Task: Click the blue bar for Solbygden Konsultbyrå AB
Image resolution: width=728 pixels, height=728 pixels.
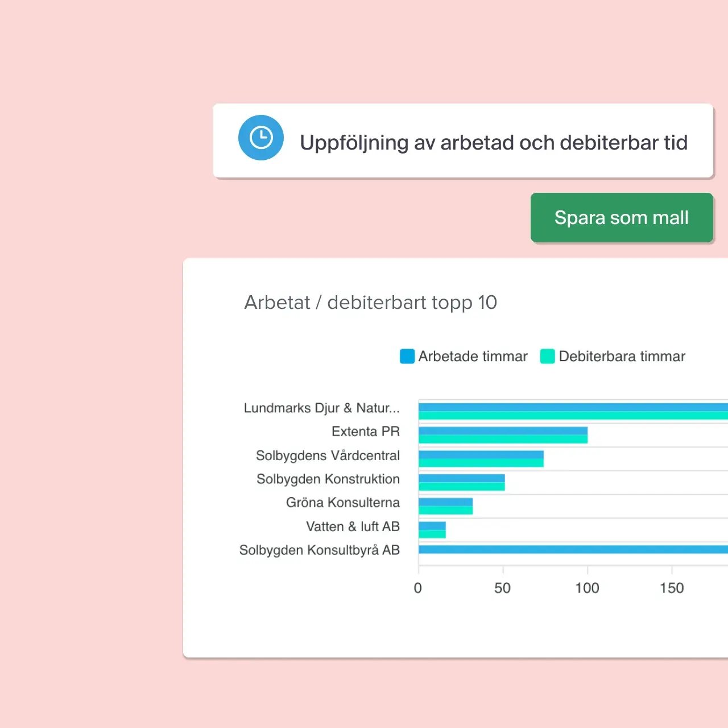Action: point(569,549)
